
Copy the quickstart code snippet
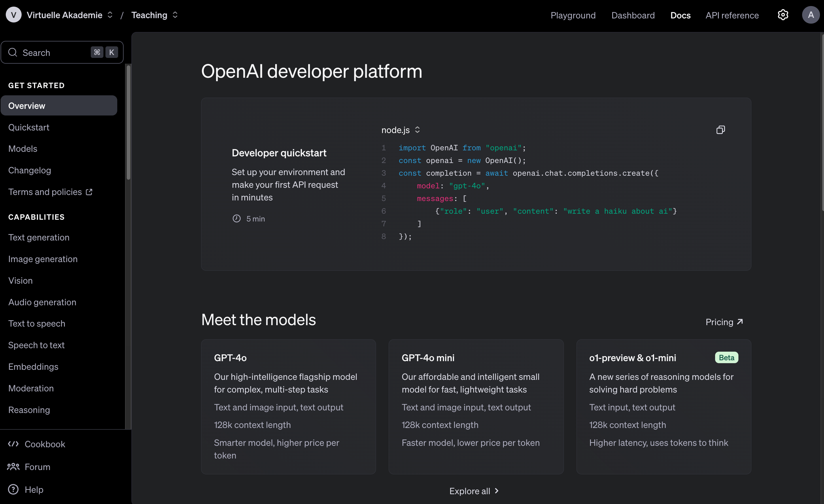pyautogui.click(x=720, y=130)
